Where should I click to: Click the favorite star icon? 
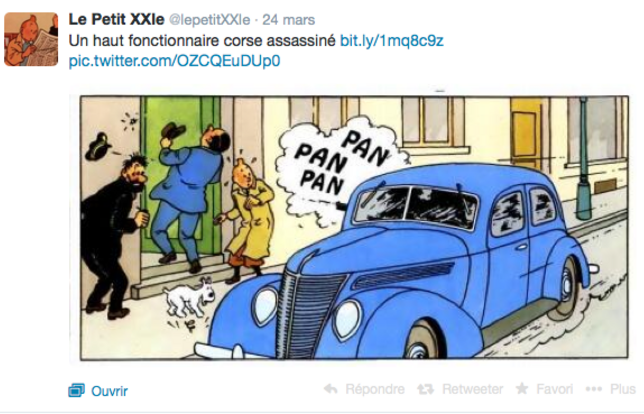tap(522, 388)
